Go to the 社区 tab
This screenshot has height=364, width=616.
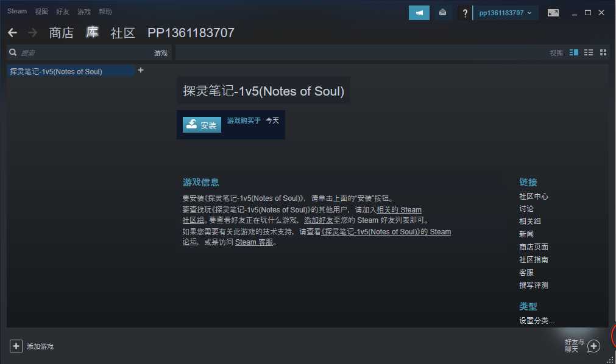pos(122,33)
